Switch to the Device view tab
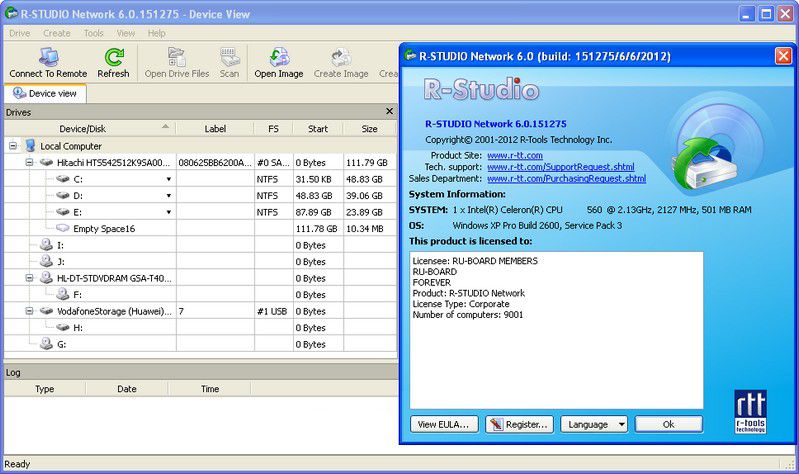799x474 pixels. pyautogui.click(x=45, y=94)
